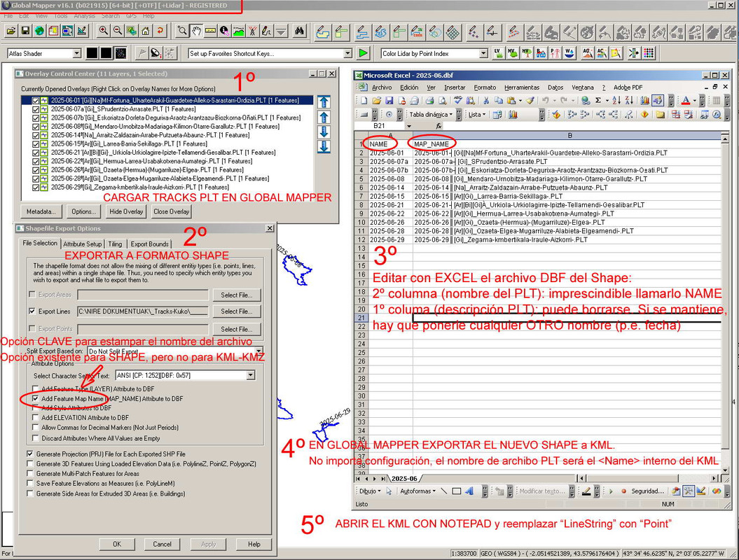The image size is (739, 560).
Task: Click Excel Cut scissors icon
Action: click(486, 100)
